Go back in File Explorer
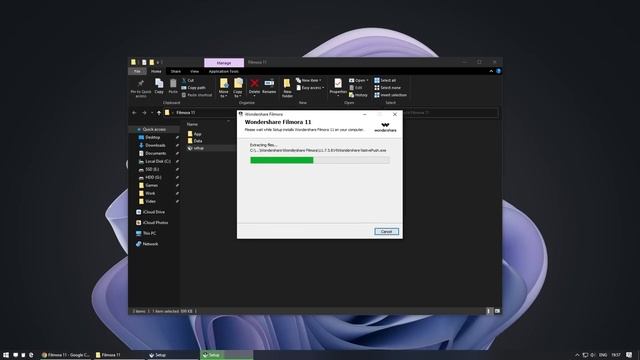This screenshot has height=360, width=640. [134, 113]
